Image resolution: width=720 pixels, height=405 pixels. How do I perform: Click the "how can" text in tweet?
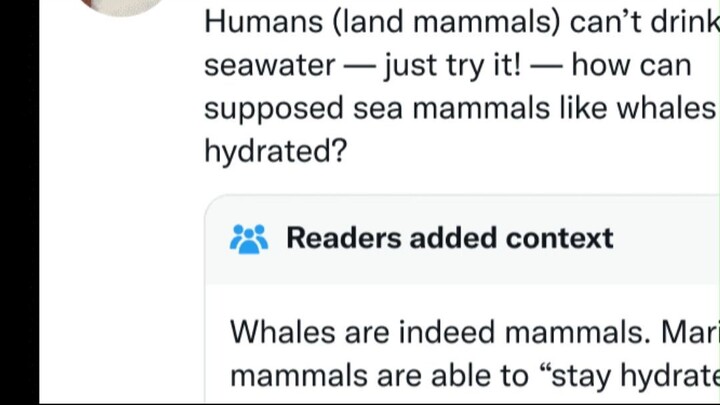[631, 65]
